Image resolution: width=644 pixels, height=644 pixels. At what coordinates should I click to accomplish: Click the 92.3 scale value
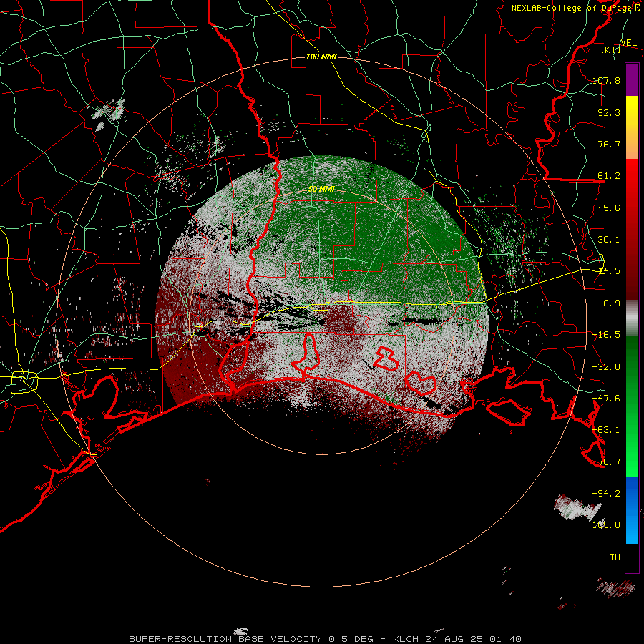click(x=609, y=112)
